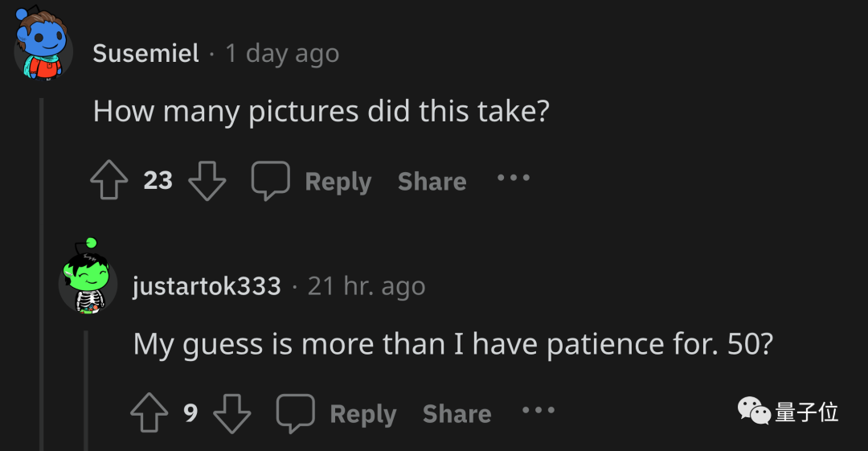
Task: Open more options on Susemiel's comment
Action: [513, 178]
